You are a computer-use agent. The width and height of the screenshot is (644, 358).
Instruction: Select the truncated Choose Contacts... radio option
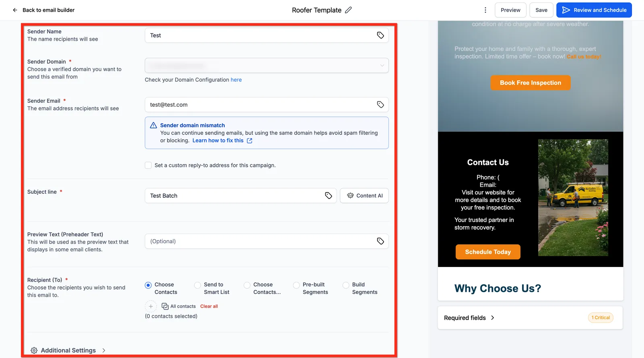[247, 285]
